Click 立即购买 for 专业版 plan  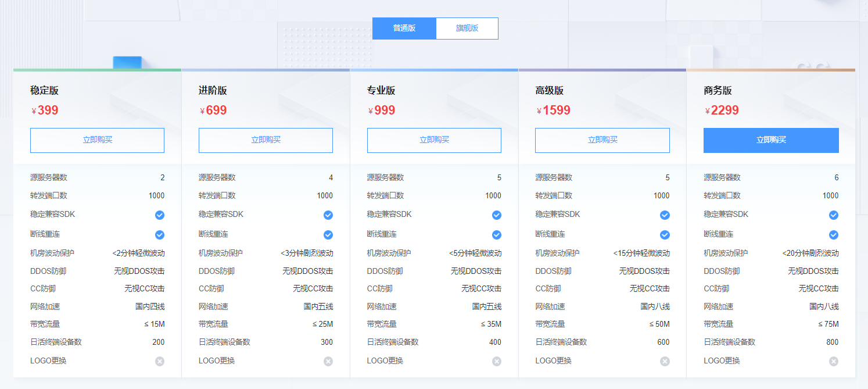(434, 140)
